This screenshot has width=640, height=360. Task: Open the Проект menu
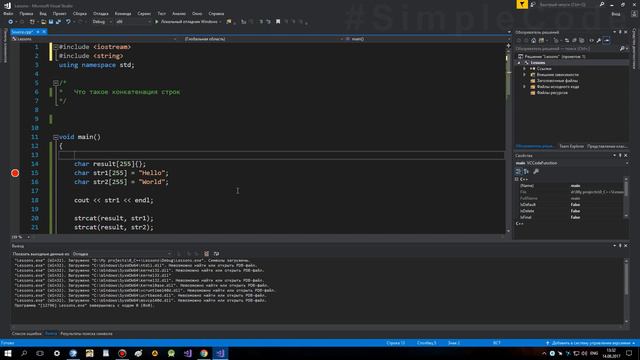[x=60, y=13]
